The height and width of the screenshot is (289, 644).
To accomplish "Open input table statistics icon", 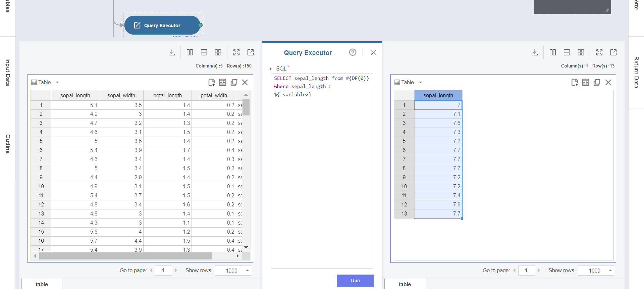I will (x=223, y=82).
